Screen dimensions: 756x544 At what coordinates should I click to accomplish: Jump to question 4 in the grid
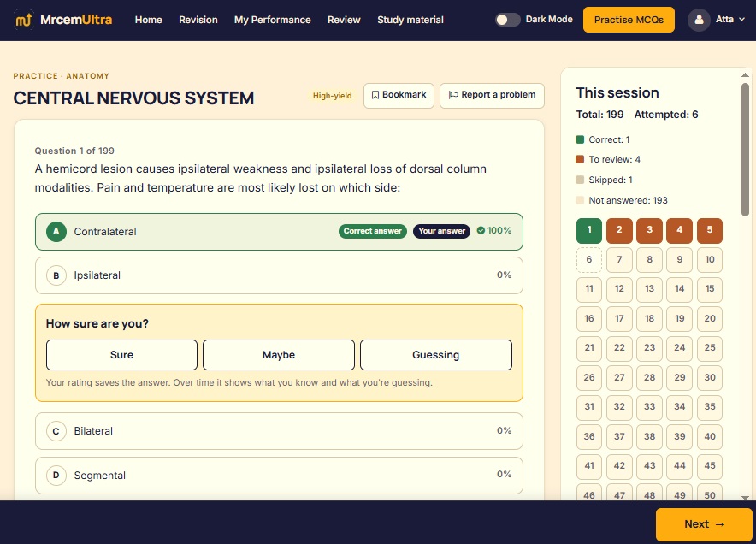pos(679,231)
